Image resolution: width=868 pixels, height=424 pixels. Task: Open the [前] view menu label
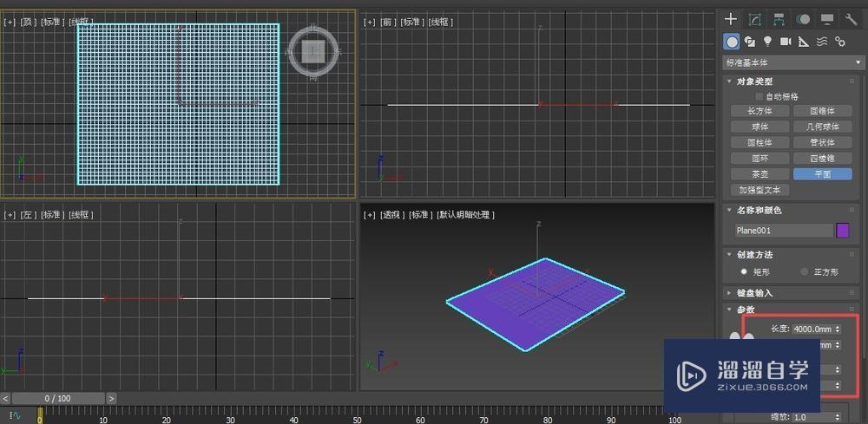(386, 23)
